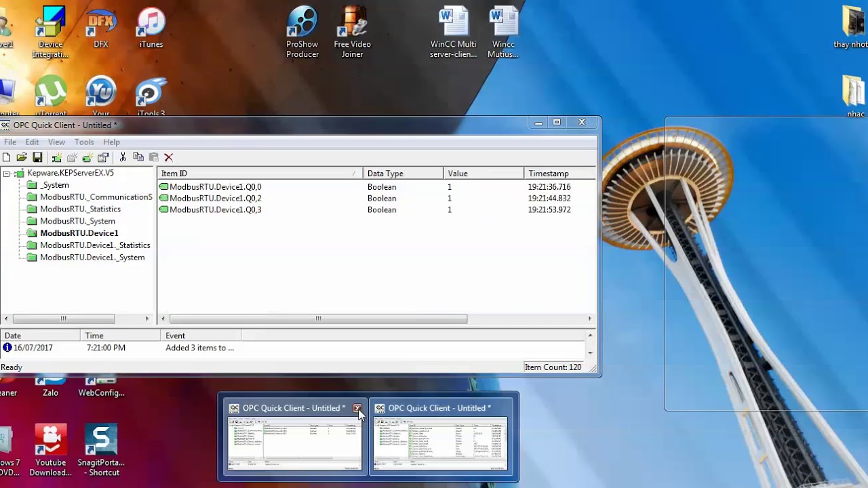Click the New Server Connection toolbar icon
The height and width of the screenshot is (488, 868).
(x=57, y=157)
